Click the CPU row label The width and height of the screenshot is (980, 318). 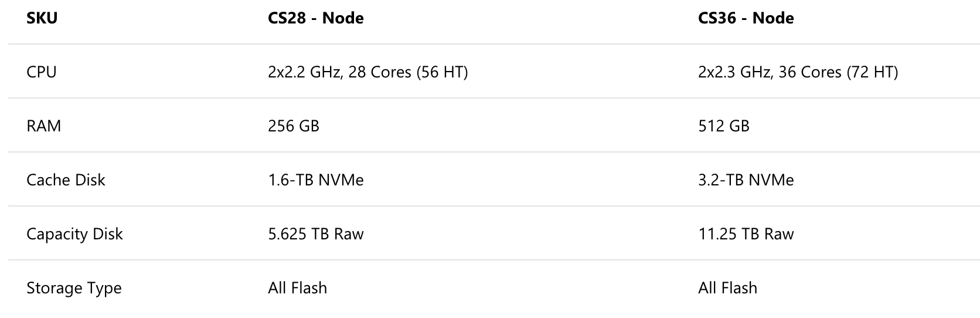click(x=42, y=72)
